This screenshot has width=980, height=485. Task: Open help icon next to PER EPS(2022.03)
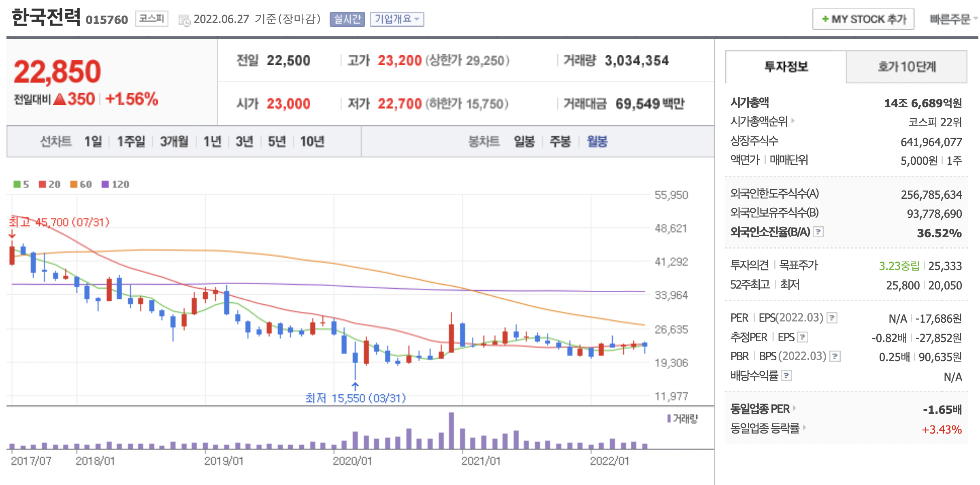[x=832, y=318]
